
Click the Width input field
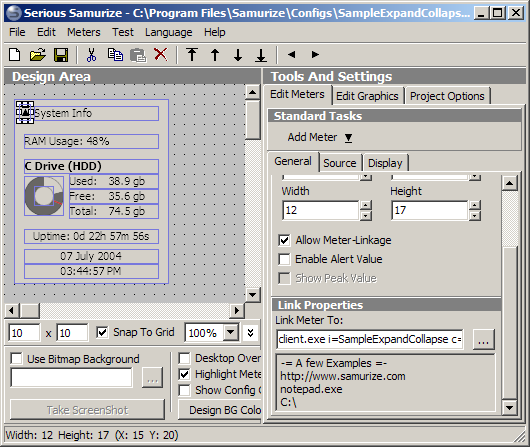(320, 210)
